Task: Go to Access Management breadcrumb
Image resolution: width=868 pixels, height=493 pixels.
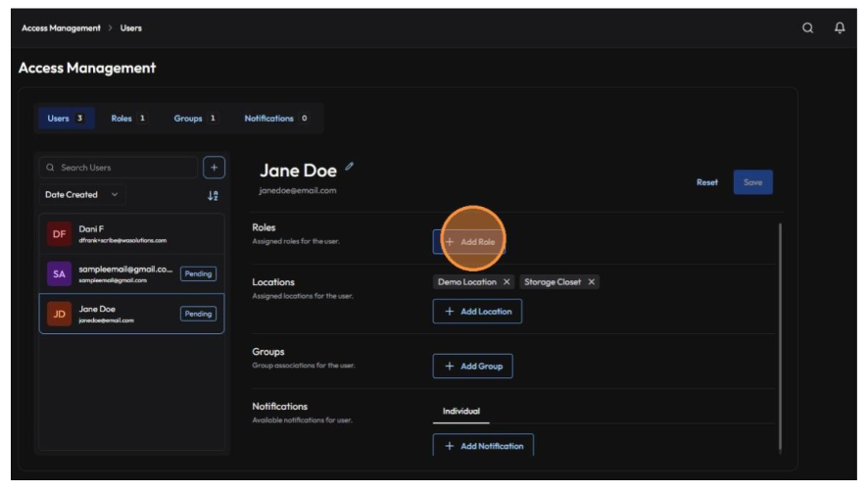Action: point(61,27)
